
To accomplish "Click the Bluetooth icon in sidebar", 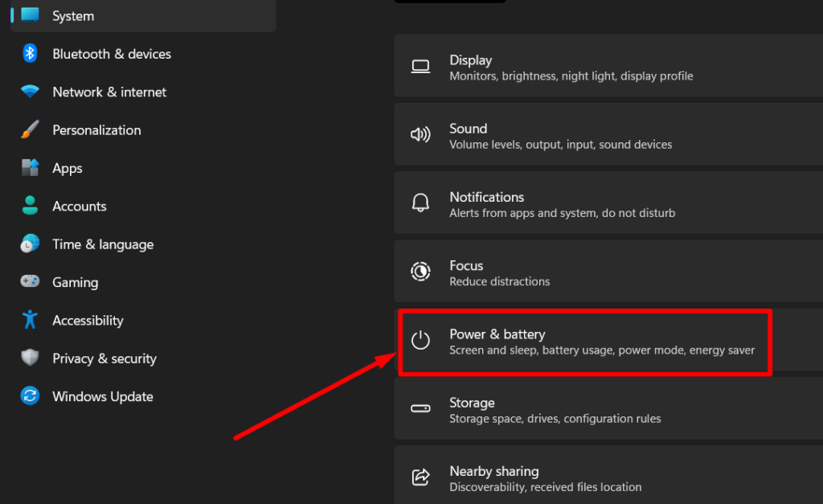I will tap(30, 53).
